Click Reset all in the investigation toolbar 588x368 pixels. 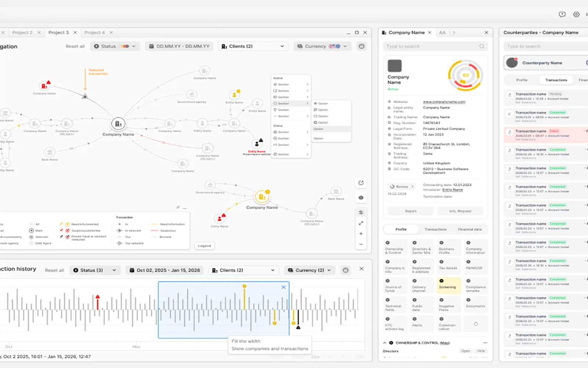pos(75,46)
